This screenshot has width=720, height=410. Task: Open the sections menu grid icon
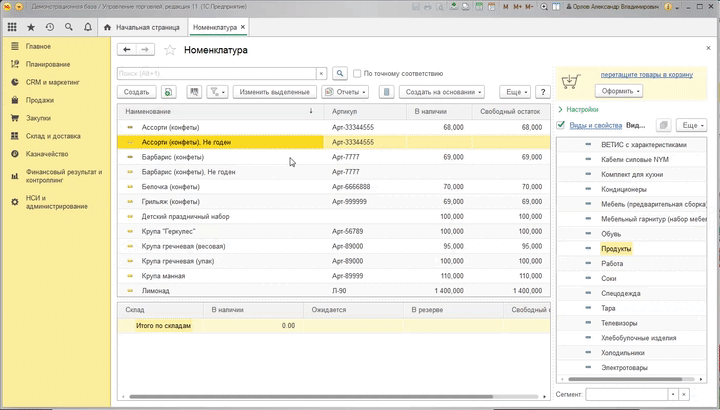13,27
